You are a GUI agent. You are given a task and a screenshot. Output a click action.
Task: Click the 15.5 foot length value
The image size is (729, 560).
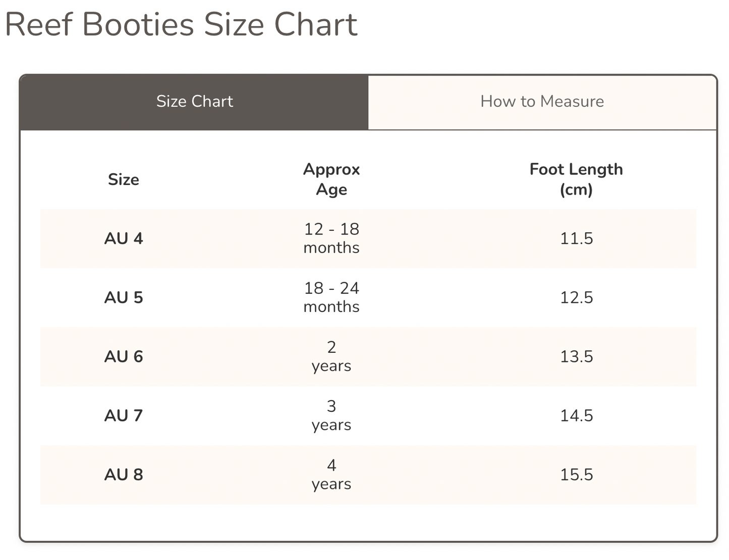[576, 474]
